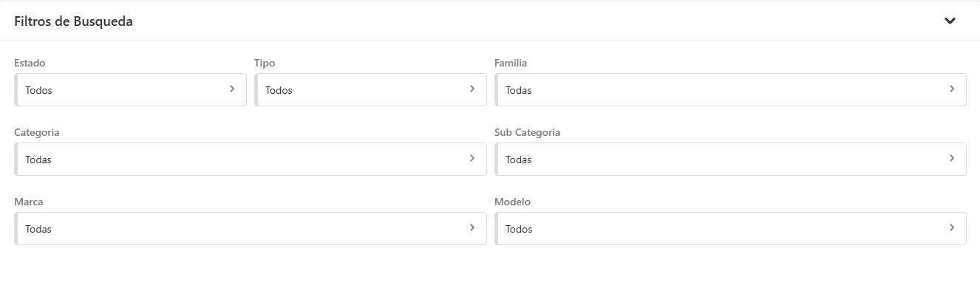
Task: Open the Familia dropdown field
Action: pos(730,90)
